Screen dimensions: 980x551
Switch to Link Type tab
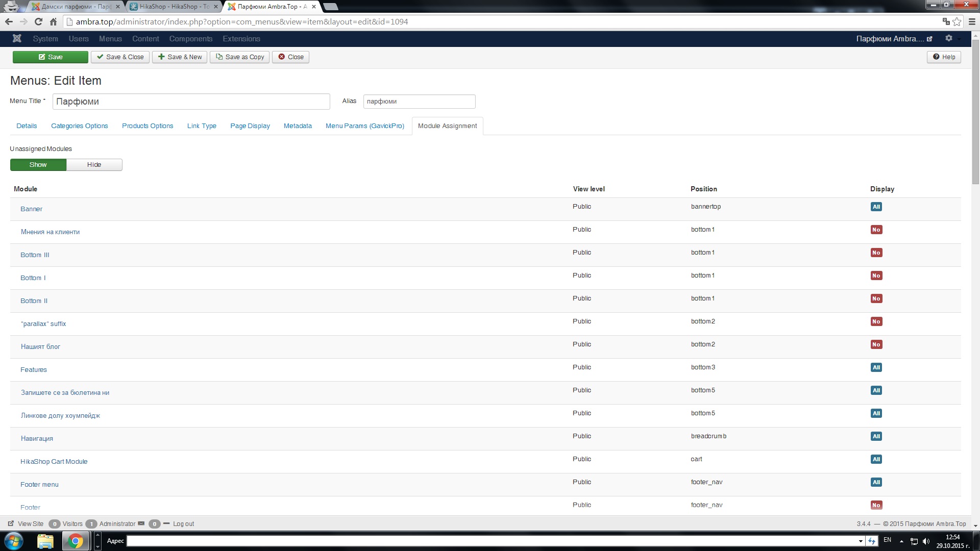(202, 126)
